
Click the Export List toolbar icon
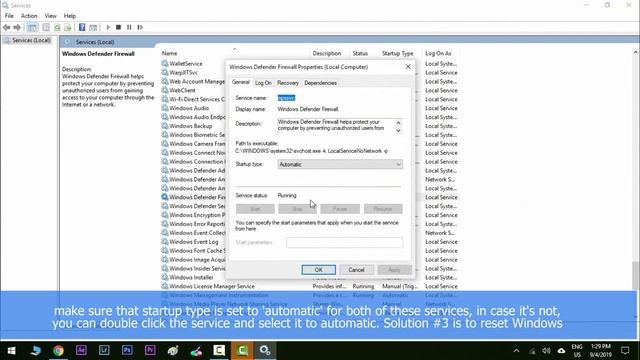68,27
